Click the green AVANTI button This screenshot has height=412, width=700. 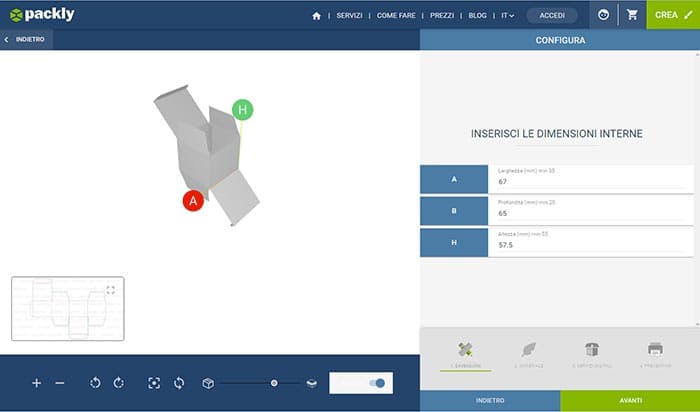(x=629, y=400)
